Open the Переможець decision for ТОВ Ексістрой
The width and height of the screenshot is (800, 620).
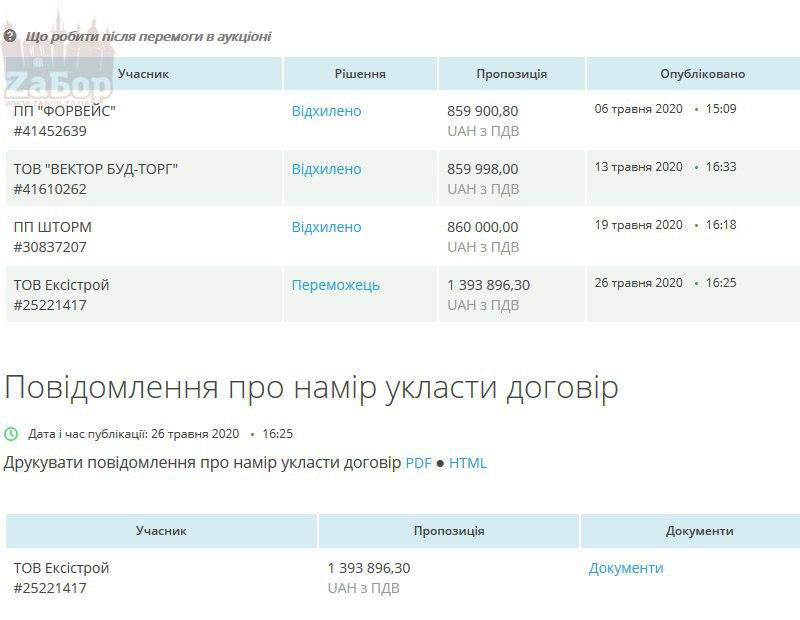[335, 285]
